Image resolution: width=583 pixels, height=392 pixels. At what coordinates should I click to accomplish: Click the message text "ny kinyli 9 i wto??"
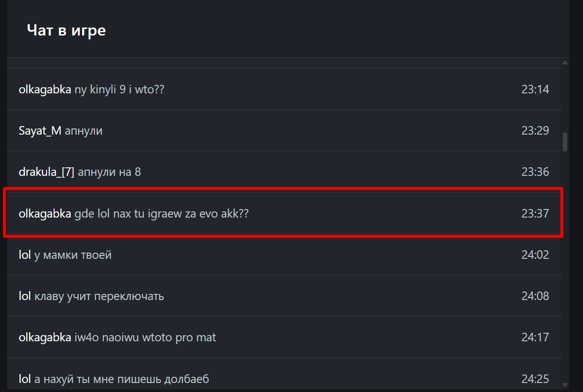pyautogui.click(x=120, y=89)
